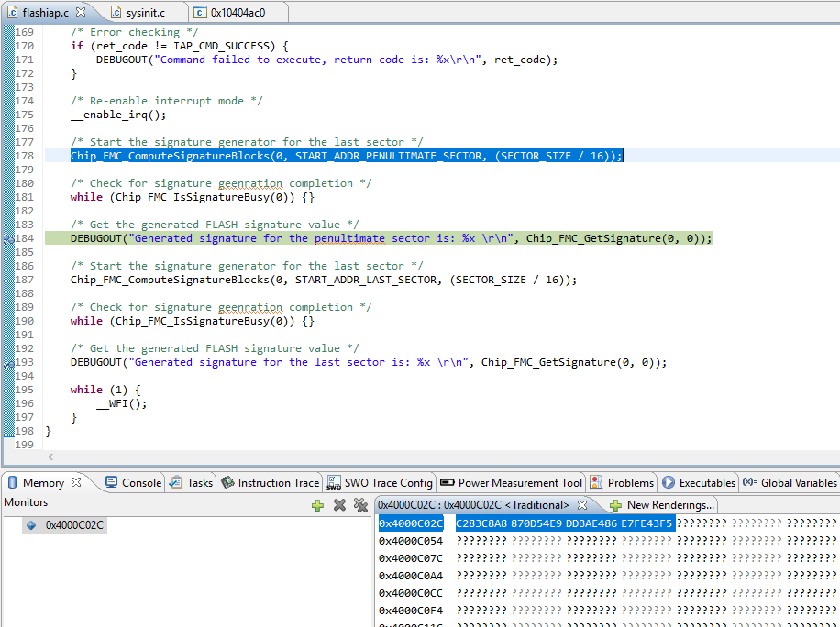Open the Power Measurement Tool tab

(511, 482)
